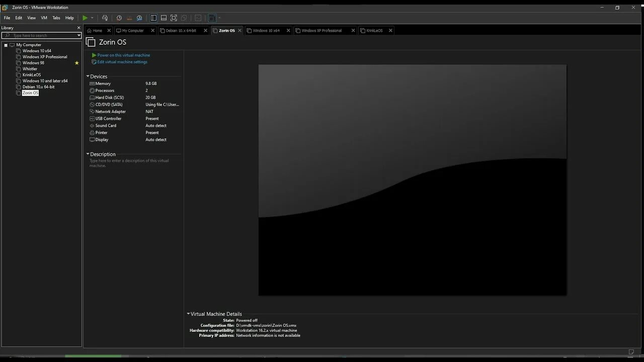The image size is (644, 362).
Task: Click the USB Controller device row
Action: (134, 119)
